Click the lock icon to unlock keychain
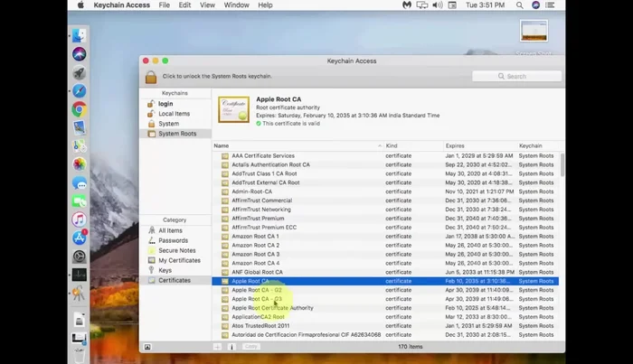Viewport: 633px width, 364px height. pos(151,77)
